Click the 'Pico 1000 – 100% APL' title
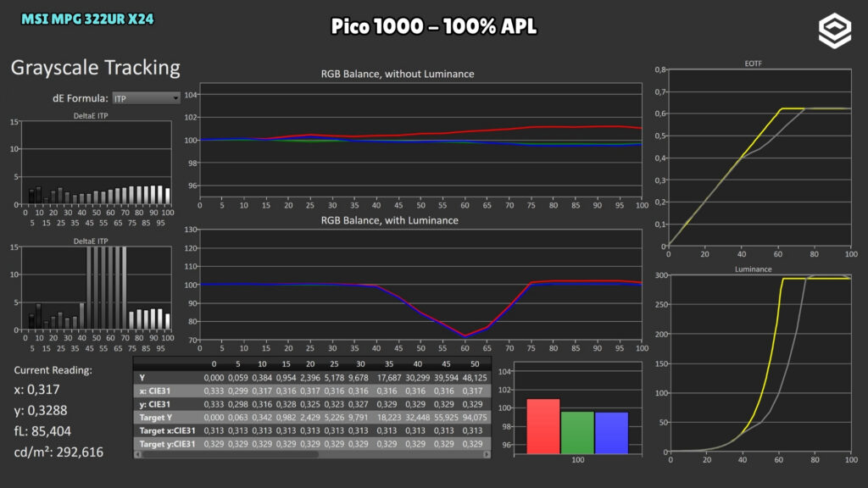Image resolution: width=868 pixels, height=488 pixels. pyautogui.click(x=433, y=26)
